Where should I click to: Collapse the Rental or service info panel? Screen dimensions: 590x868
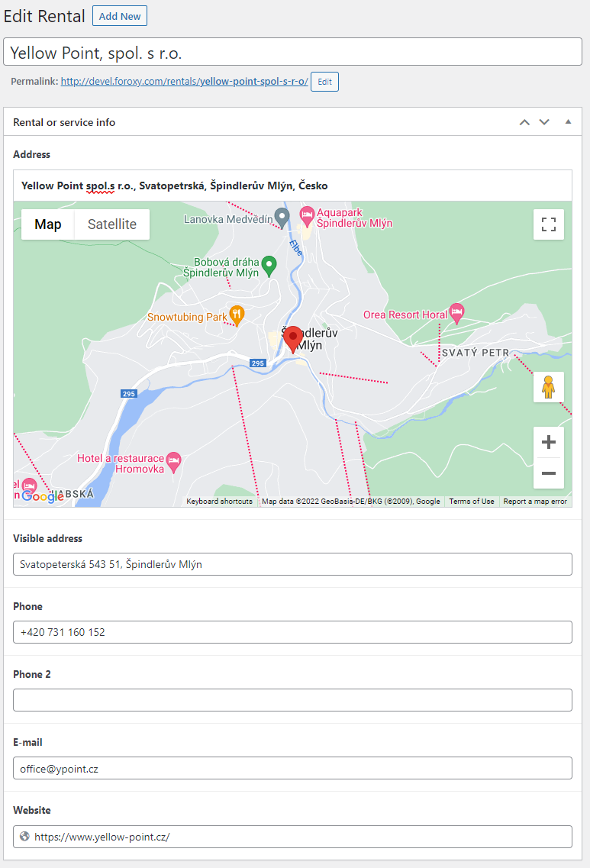click(x=568, y=122)
